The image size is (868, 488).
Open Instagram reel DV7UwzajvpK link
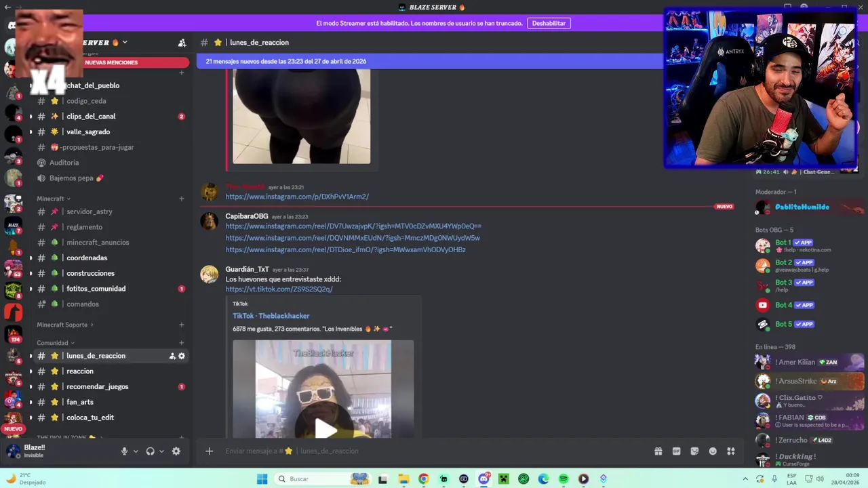click(353, 226)
